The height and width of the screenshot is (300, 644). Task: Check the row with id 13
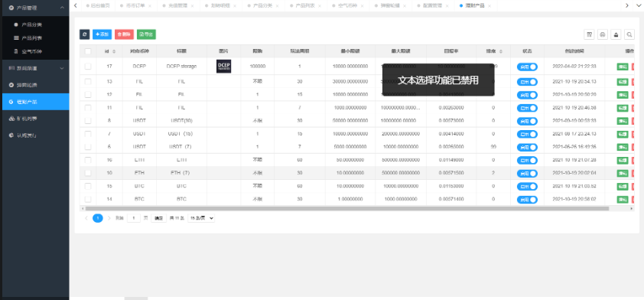pos(88,81)
